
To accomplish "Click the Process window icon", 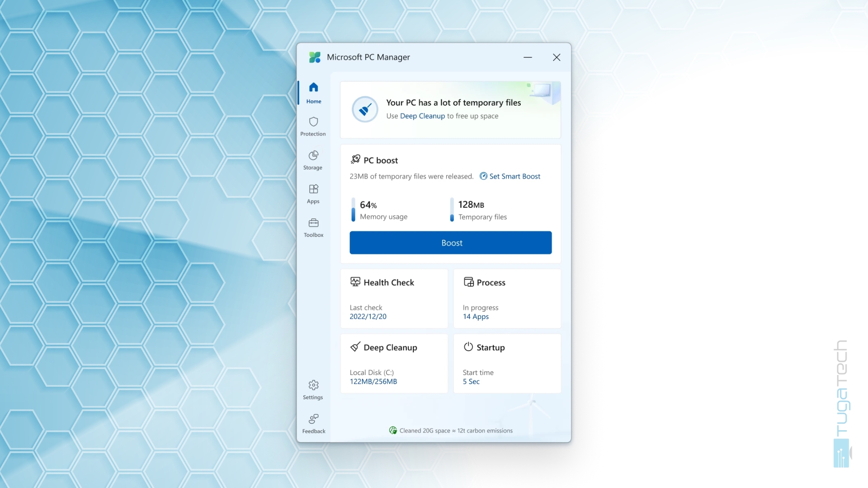I will pos(468,282).
